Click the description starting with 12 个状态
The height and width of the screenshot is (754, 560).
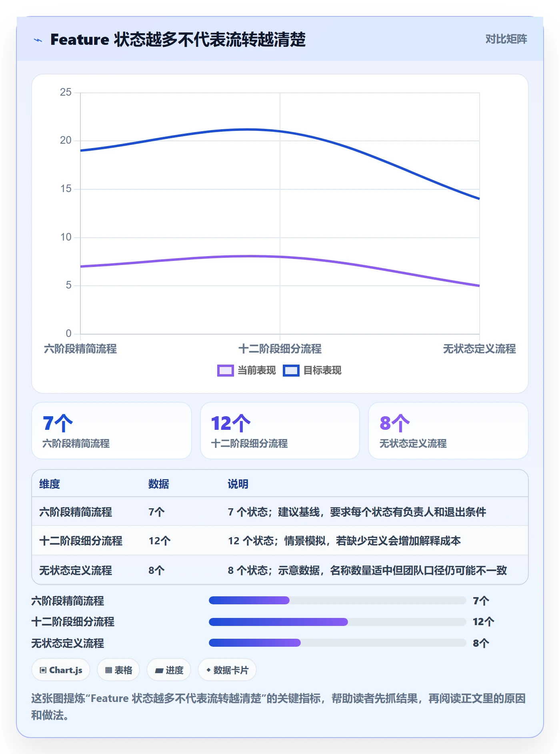coord(344,541)
